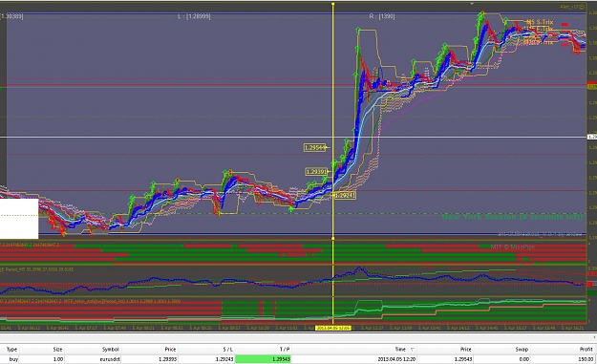The width and height of the screenshot is (597, 364).
Task: Click the 'R : [1390]' range label
Action: pos(382,16)
